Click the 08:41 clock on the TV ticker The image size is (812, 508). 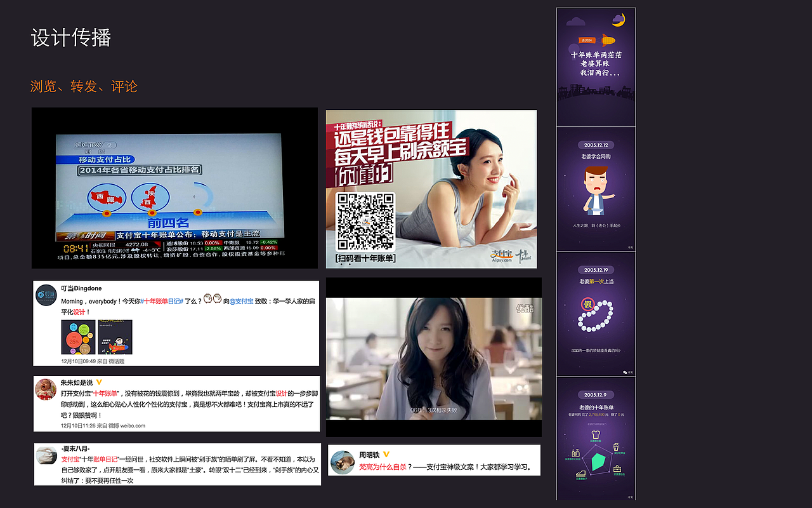75,248
